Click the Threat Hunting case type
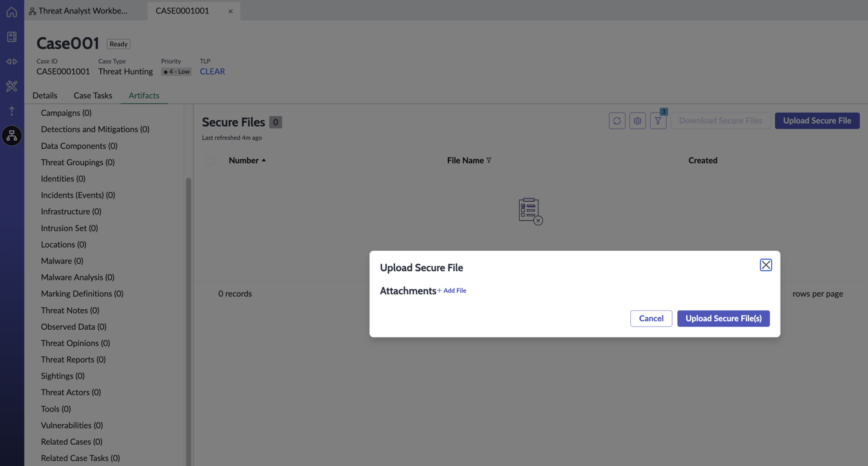Image resolution: width=868 pixels, height=466 pixels. point(125,71)
